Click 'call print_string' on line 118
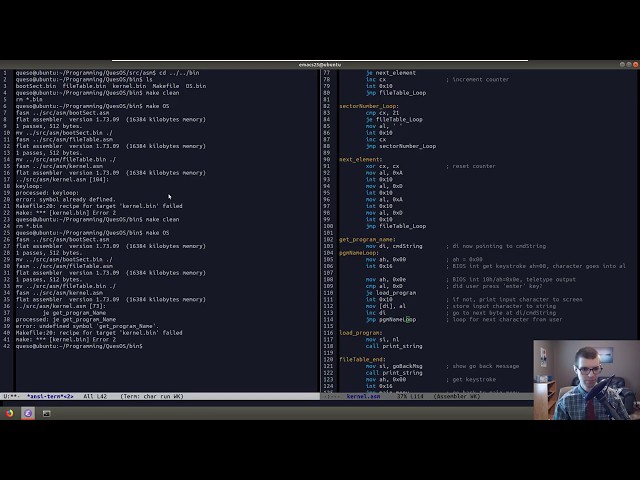 click(x=394, y=346)
